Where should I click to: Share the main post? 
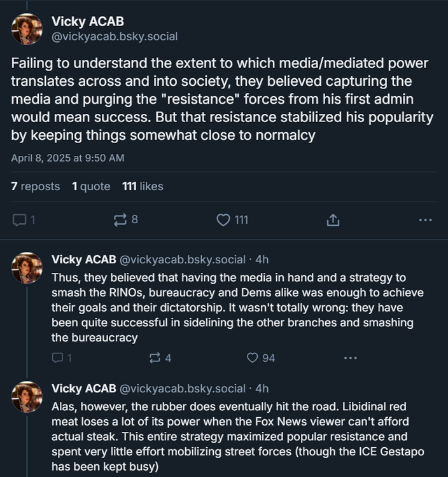[x=332, y=220]
